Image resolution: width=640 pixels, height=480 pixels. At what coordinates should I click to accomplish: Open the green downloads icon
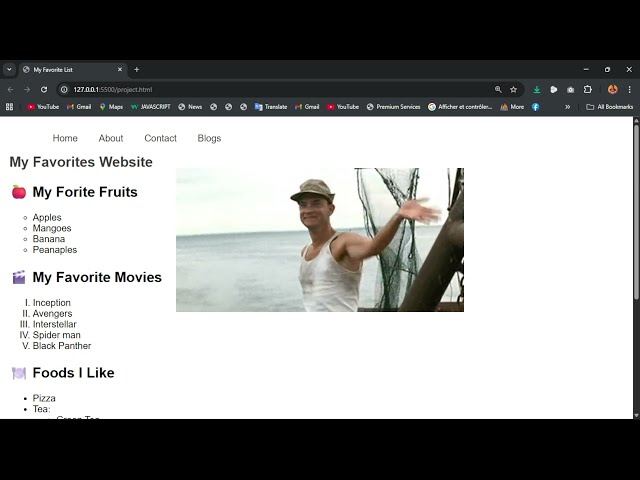coord(537,89)
